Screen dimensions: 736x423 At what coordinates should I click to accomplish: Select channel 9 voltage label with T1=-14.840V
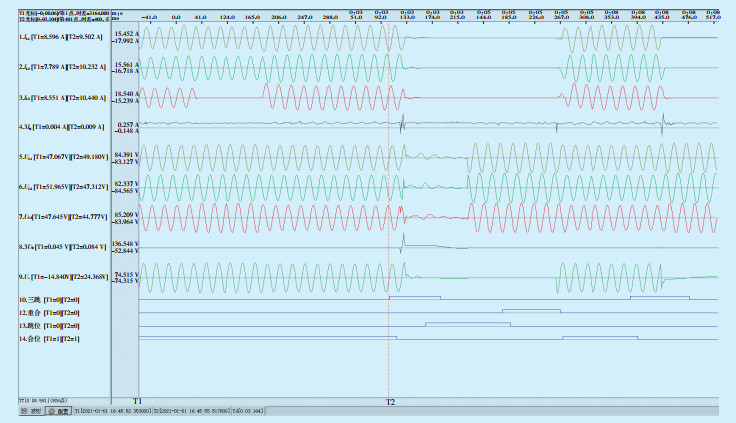click(57, 277)
